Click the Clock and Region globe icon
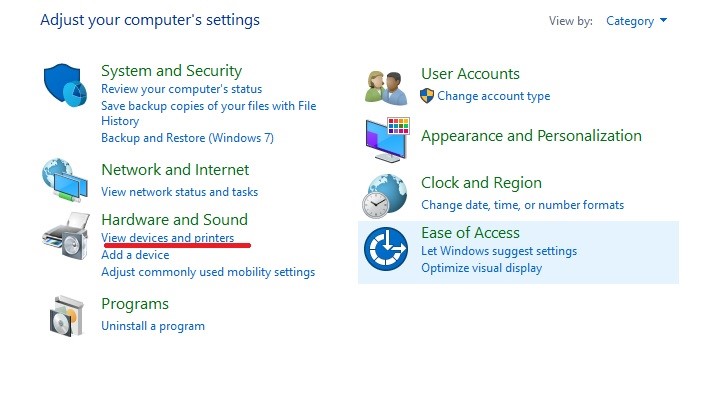709x411 pixels. click(384, 196)
